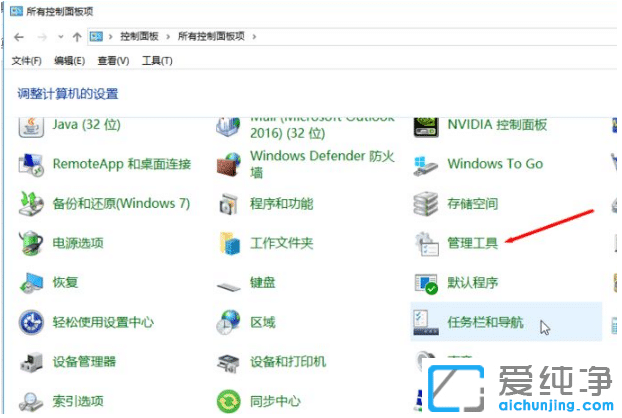Open the 键盘 icon

coord(228,286)
